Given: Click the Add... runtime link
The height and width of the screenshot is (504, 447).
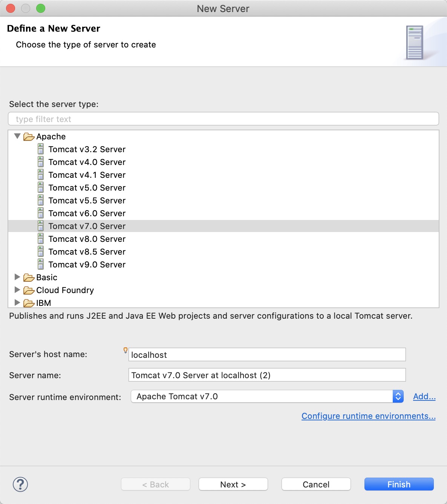Looking at the screenshot, I should point(424,396).
